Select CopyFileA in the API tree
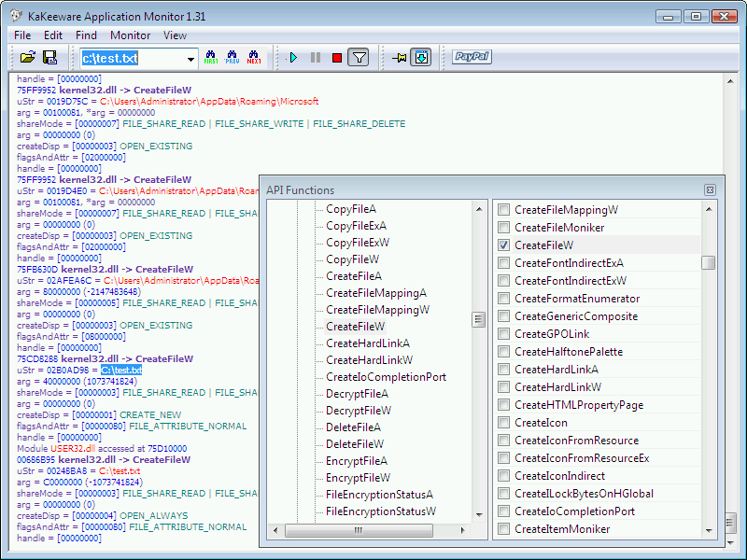This screenshot has width=747, height=560. pyautogui.click(x=351, y=209)
